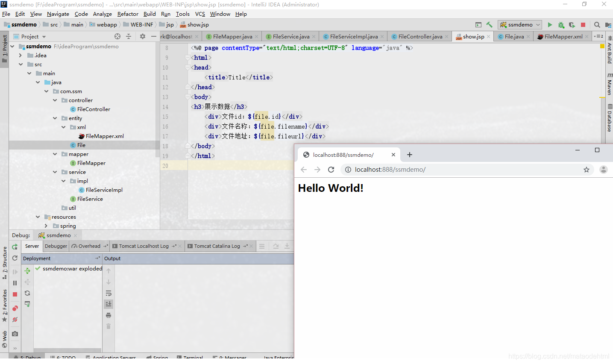Close the Tomcat Localhost Log tab
This screenshot has height=364, width=613.
click(x=180, y=246)
